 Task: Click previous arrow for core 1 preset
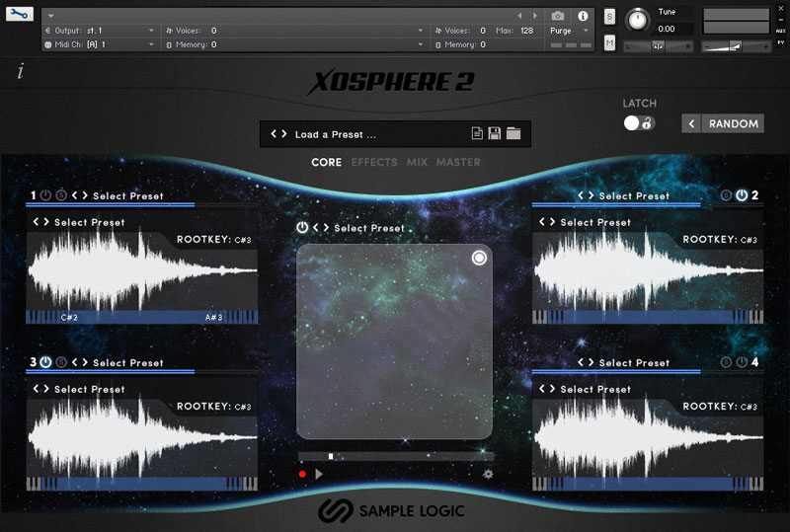[75, 195]
